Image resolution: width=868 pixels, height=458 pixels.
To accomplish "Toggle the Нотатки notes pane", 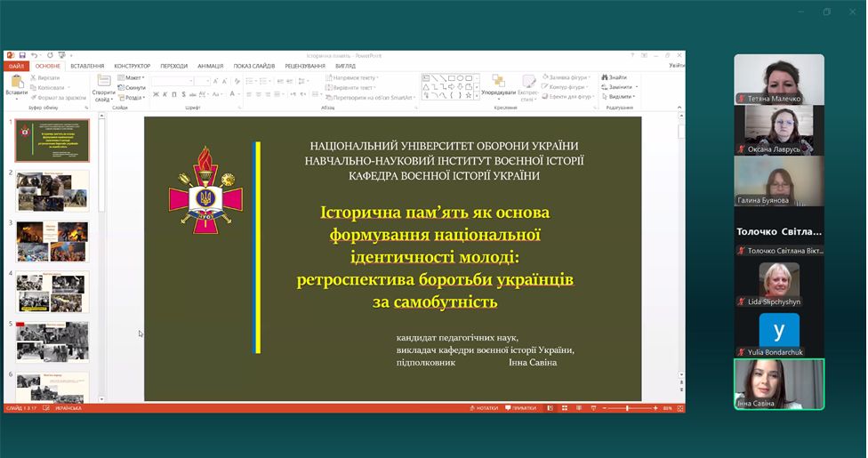I will 484,408.
